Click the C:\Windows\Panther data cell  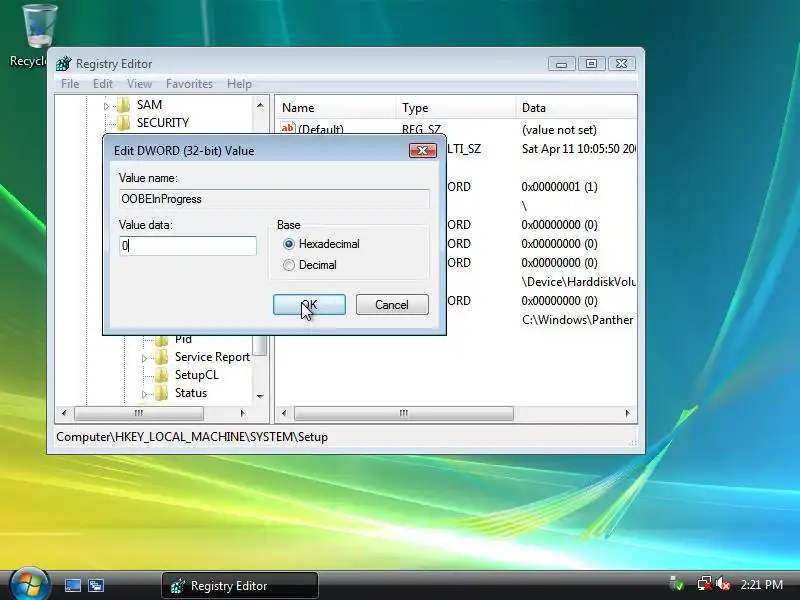click(x=578, y=320)
